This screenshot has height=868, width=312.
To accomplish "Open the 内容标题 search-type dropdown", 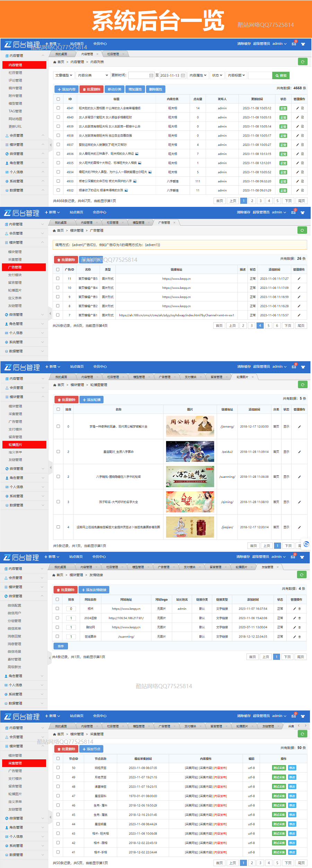I will [236, 75].
